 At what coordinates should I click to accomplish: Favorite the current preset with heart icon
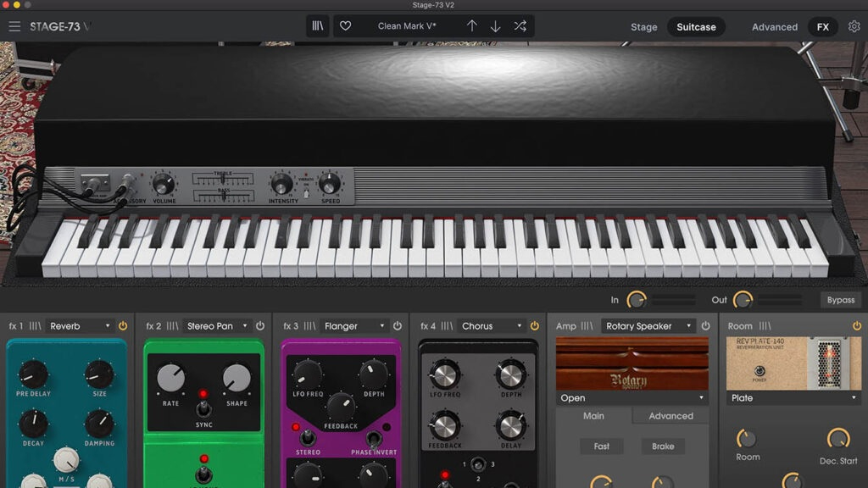(x=346, y=26)
